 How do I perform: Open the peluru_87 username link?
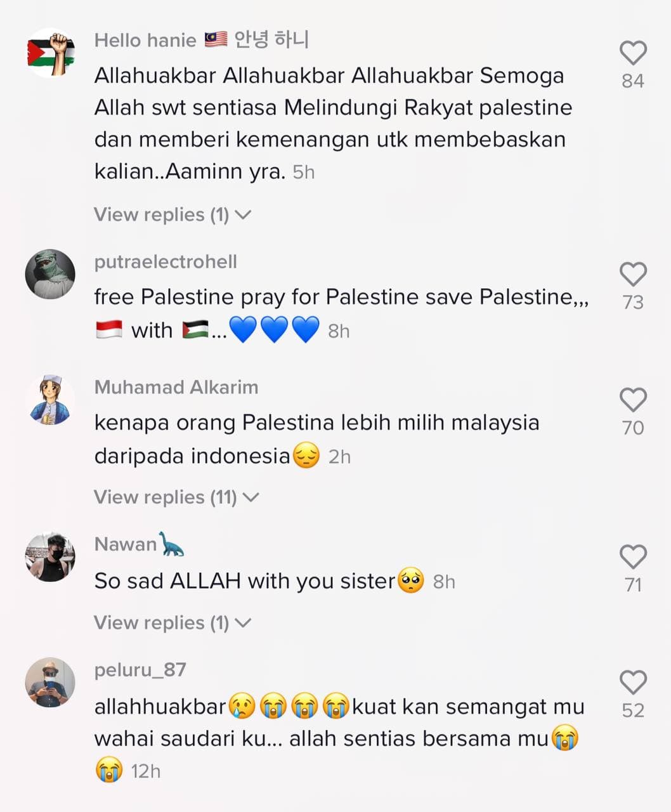(140, 670)
